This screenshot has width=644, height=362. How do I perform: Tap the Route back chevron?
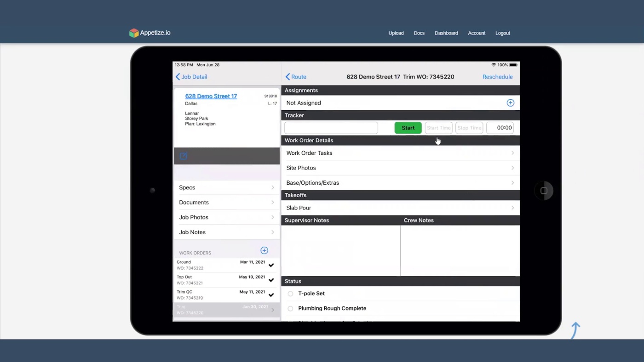(x=287, y=77)
